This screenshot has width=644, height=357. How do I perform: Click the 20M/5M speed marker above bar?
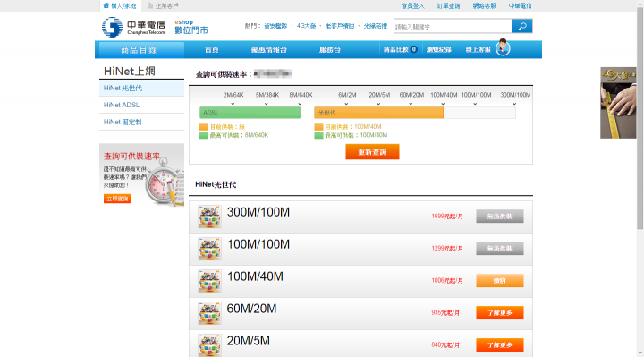pos(379,95)
